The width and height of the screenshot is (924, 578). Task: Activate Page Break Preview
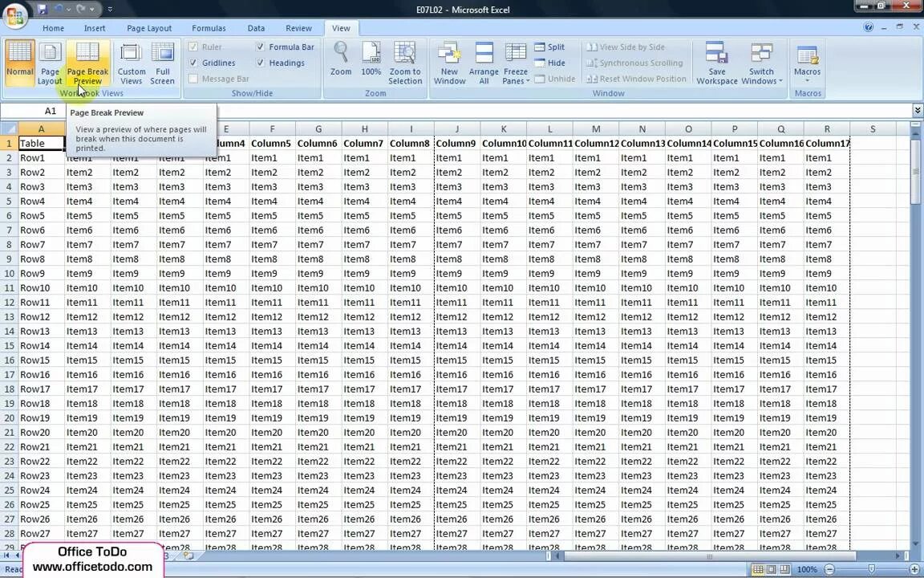pos(87,63)
